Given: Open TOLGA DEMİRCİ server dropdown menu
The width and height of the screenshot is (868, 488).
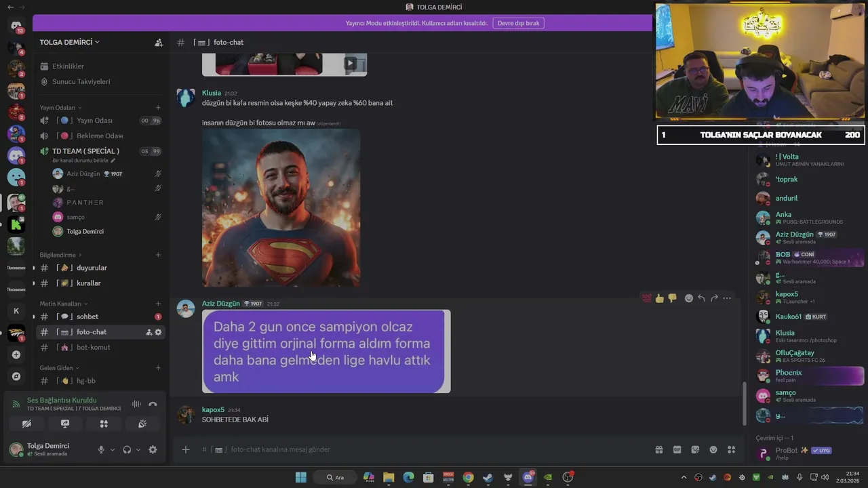Looking at the screenshot, I should pos(70,42).
